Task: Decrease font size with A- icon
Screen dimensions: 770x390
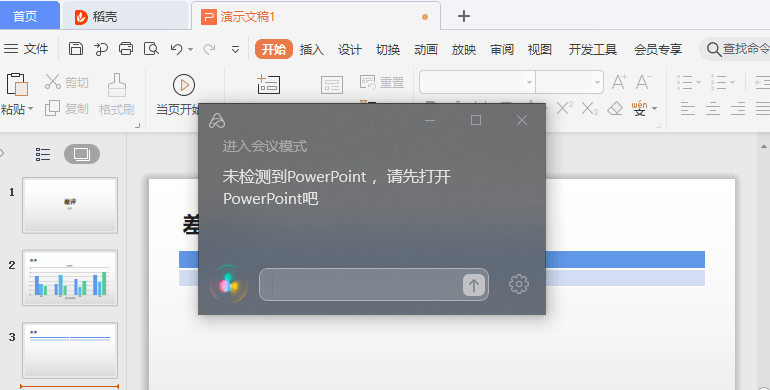Action: coord(643,82)
